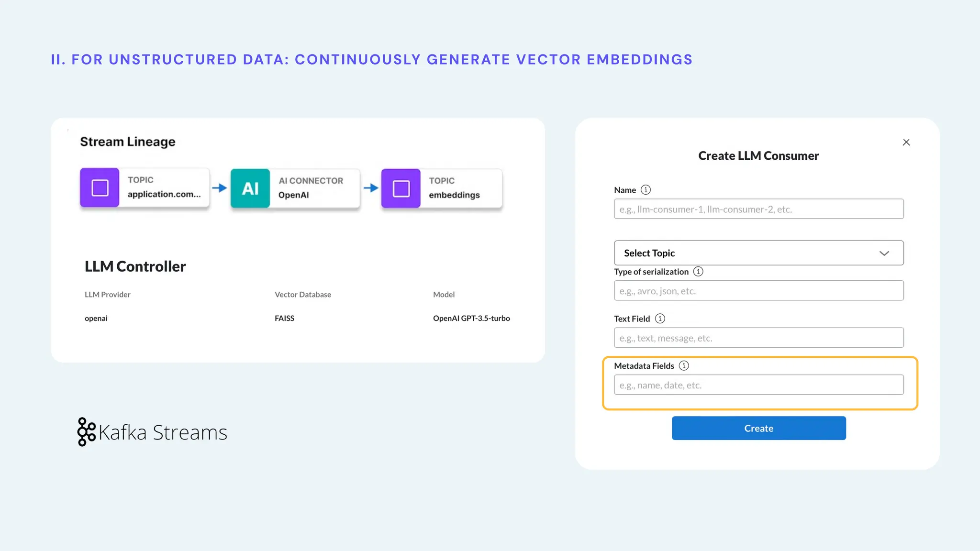Focus the Name input field
The image size is (980, 551).
pyautogui.click(x=759, y=209)
